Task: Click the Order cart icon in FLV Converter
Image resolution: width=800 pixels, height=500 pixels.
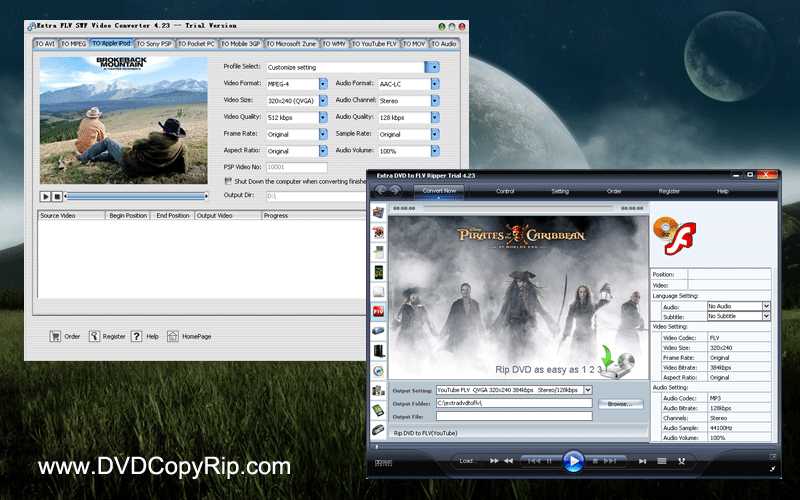Action: 55,336
